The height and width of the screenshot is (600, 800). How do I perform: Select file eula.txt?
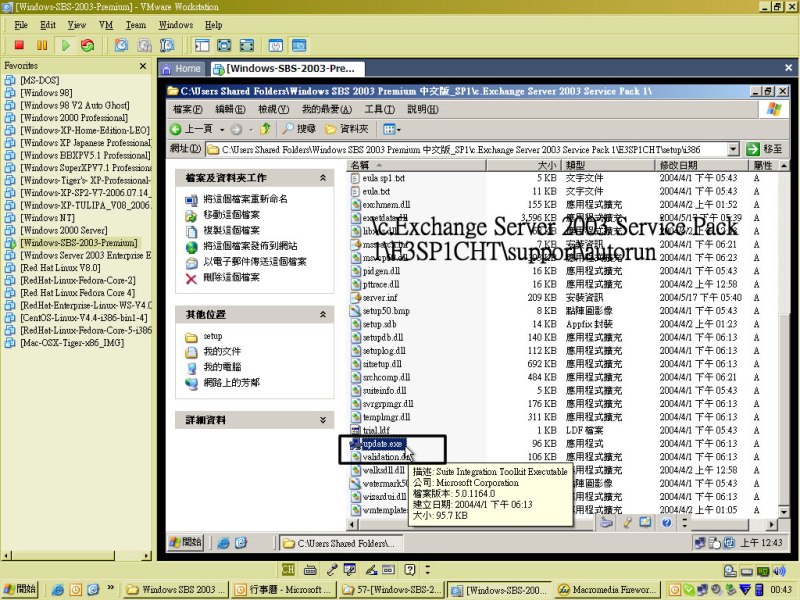pyautogui.click(x=376, y=191)
